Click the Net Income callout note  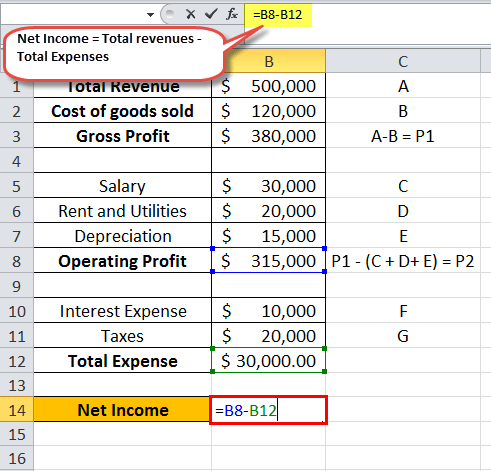click(113, 53)
